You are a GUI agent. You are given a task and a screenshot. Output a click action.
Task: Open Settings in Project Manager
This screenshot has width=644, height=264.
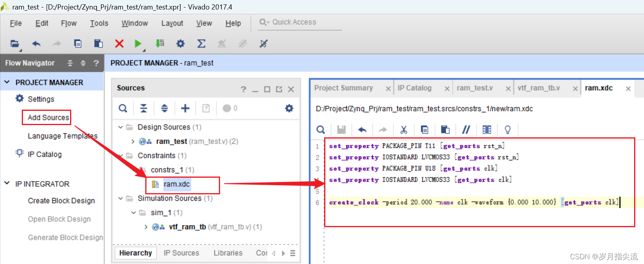[x=41, y=99]
